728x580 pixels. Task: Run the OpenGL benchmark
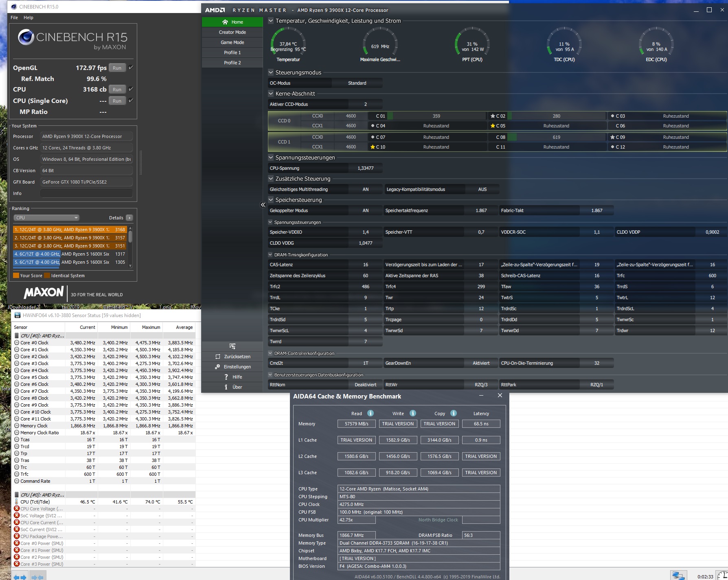pos(117,68)
